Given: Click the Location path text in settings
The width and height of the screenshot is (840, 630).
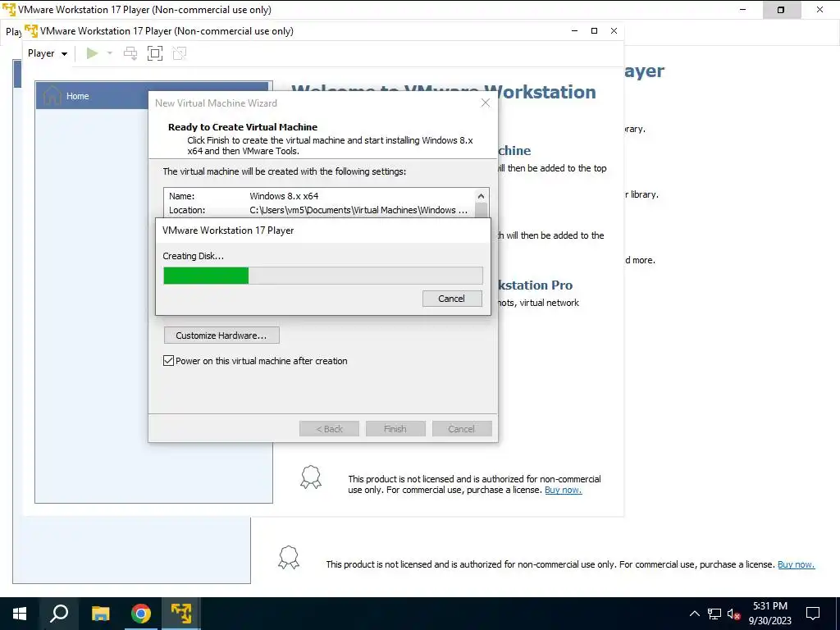Looking at the screenshot, I should point(358,210).
